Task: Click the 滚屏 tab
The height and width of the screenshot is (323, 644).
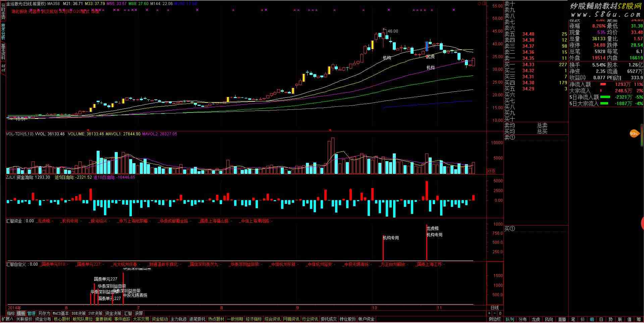Action: click(139, 313)
